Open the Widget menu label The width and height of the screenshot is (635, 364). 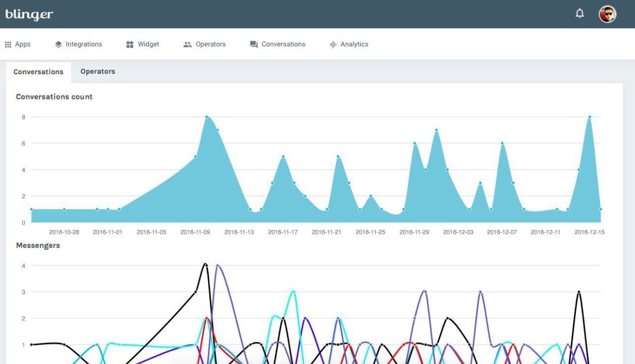point(148,44)
